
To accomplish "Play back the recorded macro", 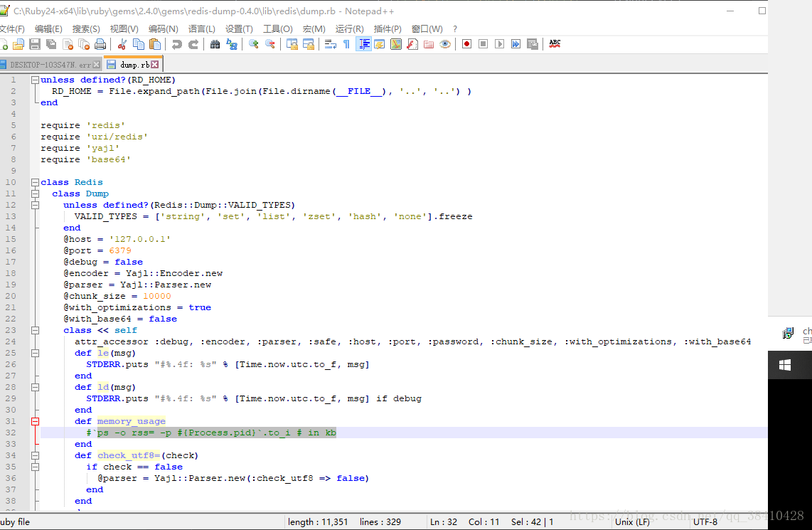I will pyautogui.click(x=500, y=44).
